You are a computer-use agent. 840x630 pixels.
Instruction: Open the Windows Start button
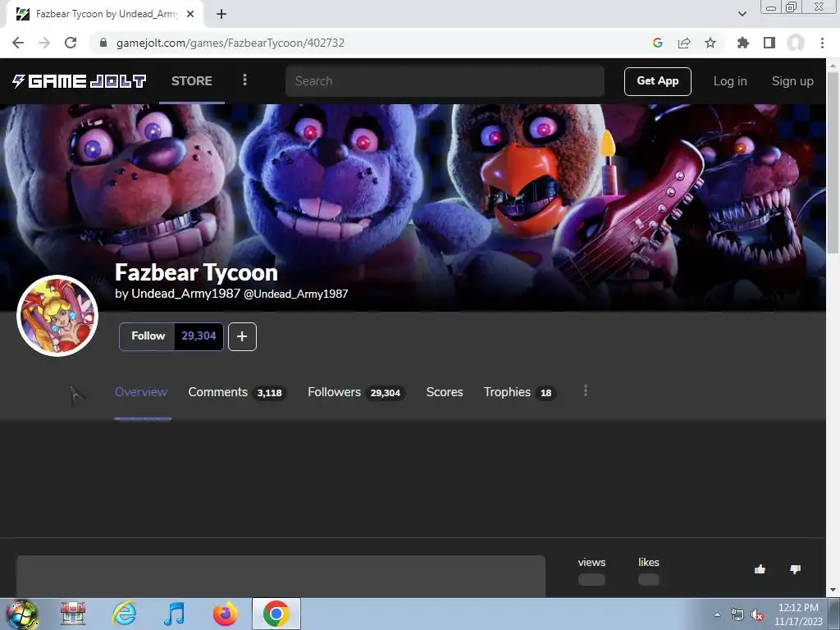(21, 614)
